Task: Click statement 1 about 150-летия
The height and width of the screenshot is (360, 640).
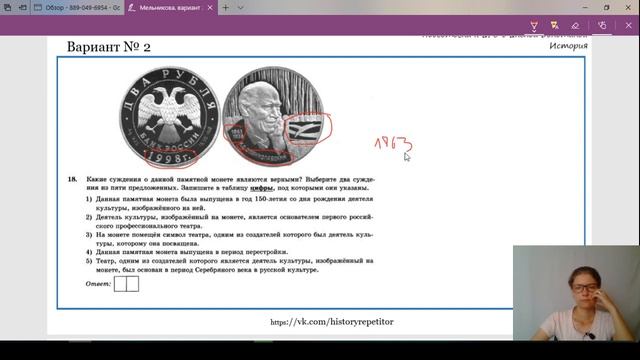Action: 229,203
